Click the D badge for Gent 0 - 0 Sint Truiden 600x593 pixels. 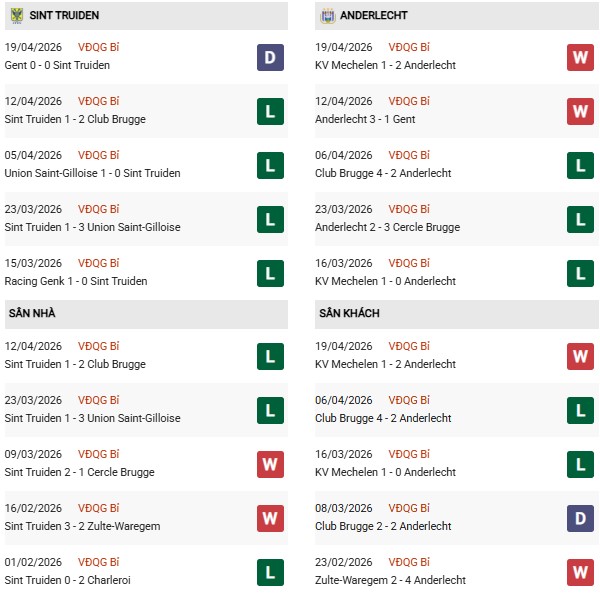[270, 57]
